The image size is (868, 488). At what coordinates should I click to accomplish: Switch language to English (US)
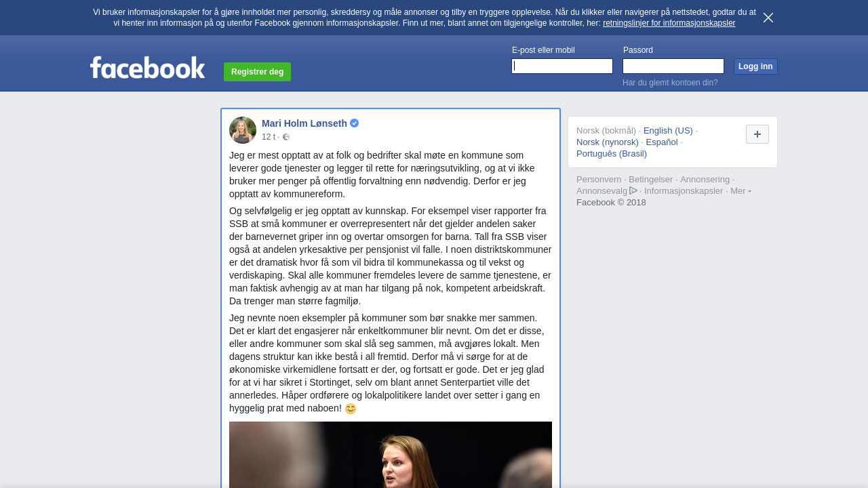[668, 131]
